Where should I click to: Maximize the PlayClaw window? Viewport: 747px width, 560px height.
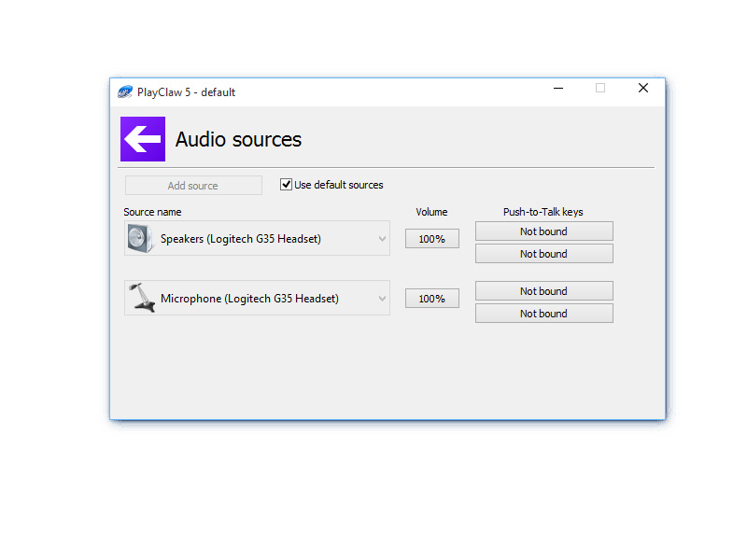click(x=600, y=89)
